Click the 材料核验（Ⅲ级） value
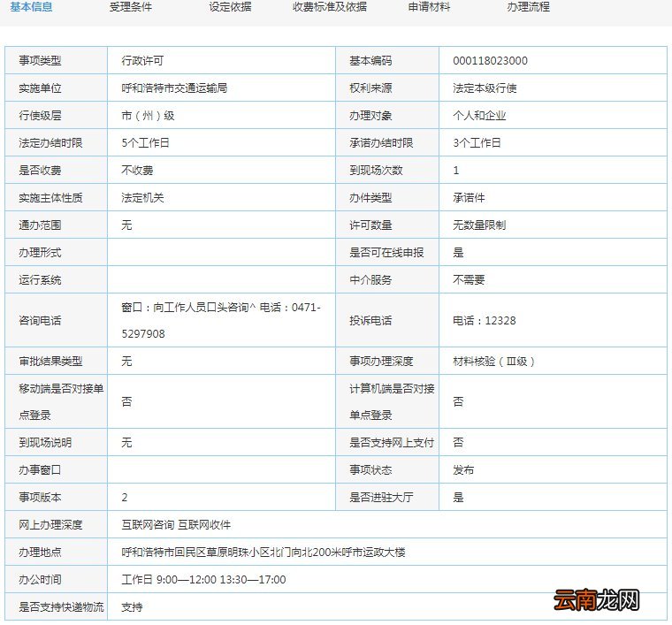 pyautogui.click(x=493, y=362)
